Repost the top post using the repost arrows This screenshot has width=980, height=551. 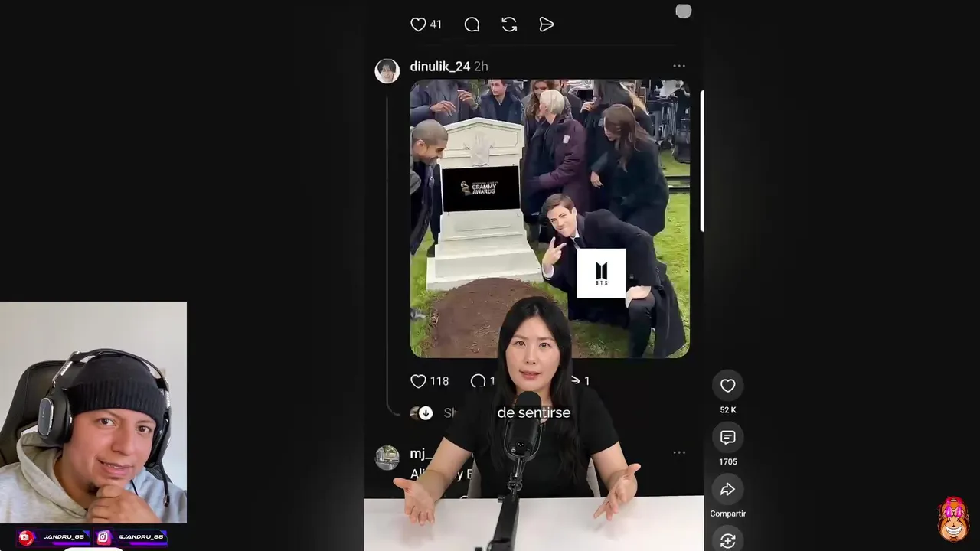[509, 24]
